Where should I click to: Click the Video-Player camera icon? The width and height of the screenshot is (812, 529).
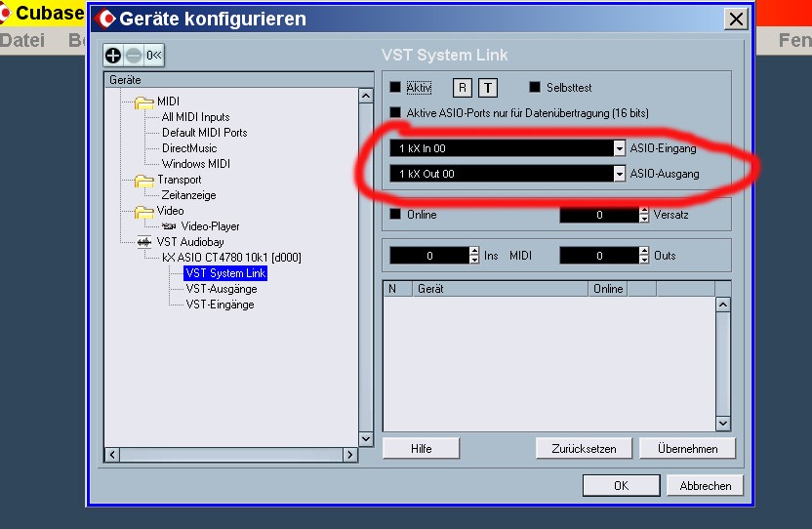[x=168, y=226]
